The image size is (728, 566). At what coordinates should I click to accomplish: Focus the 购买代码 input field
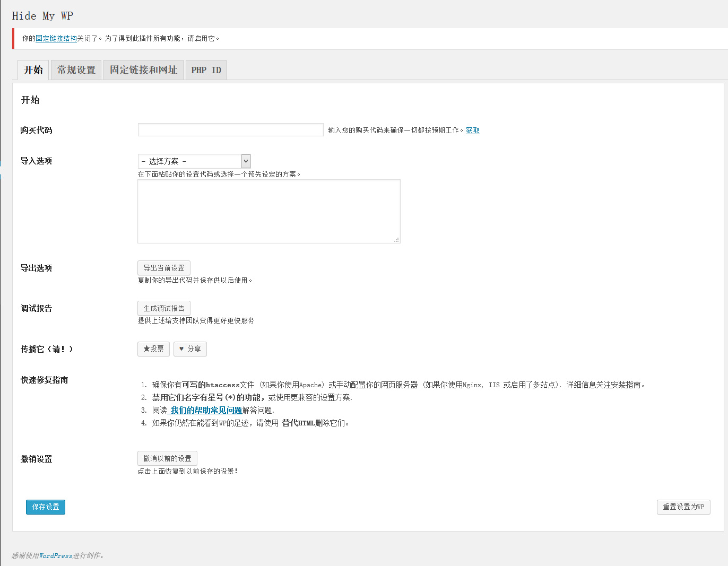coord(231,130)
